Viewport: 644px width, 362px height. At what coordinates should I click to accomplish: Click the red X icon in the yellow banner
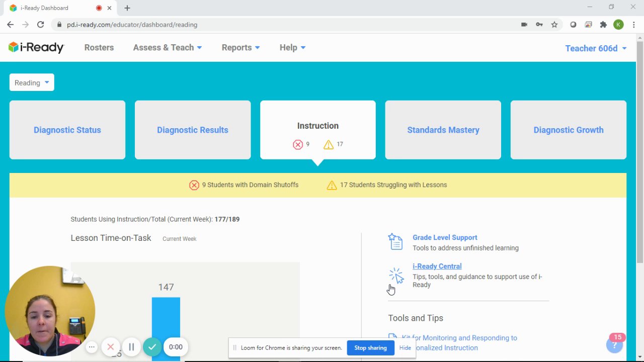(194, 185)
